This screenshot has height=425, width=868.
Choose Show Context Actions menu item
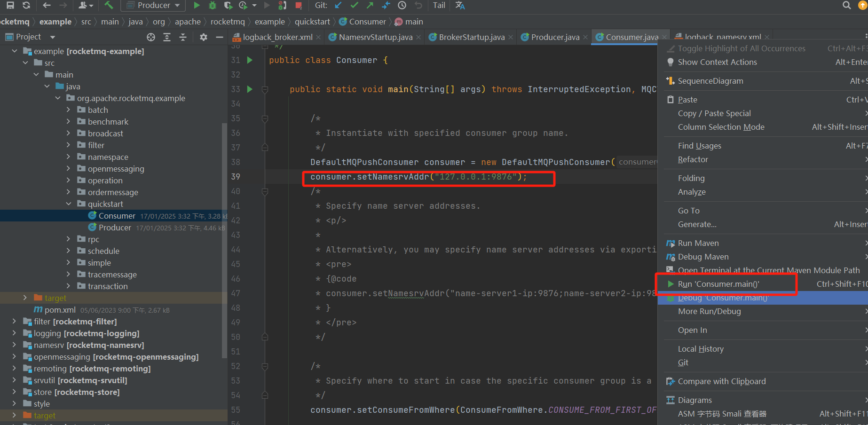(x=717, y=62)
